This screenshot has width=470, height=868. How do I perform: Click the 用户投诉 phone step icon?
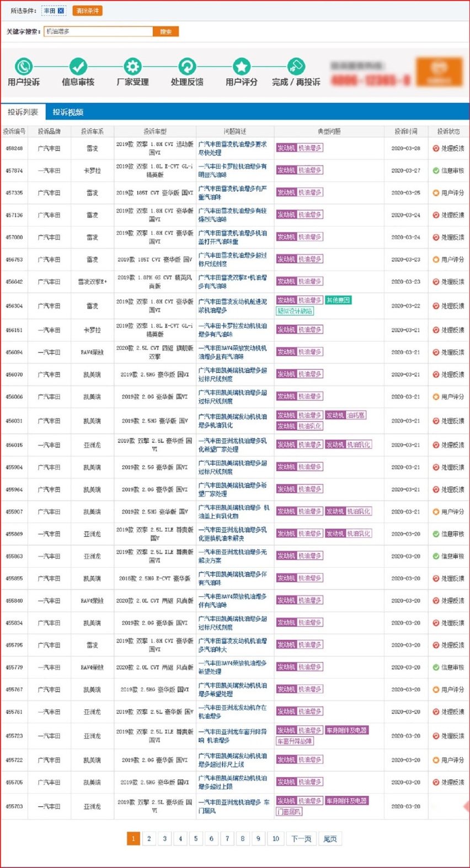[x=24, y=67]
